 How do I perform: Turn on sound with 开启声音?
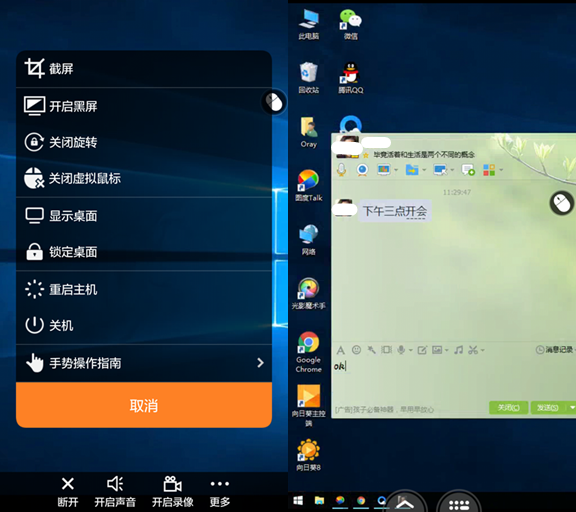[115, 491]
